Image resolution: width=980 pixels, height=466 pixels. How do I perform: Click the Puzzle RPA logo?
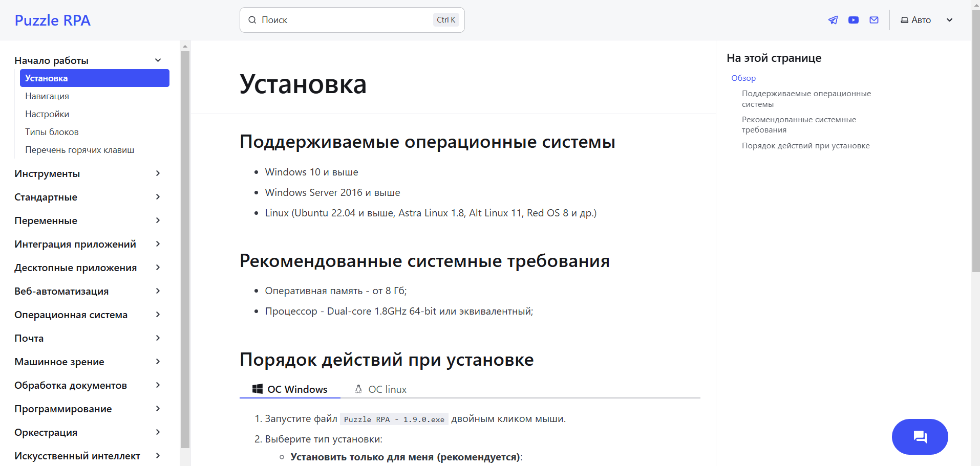(52, 20)
